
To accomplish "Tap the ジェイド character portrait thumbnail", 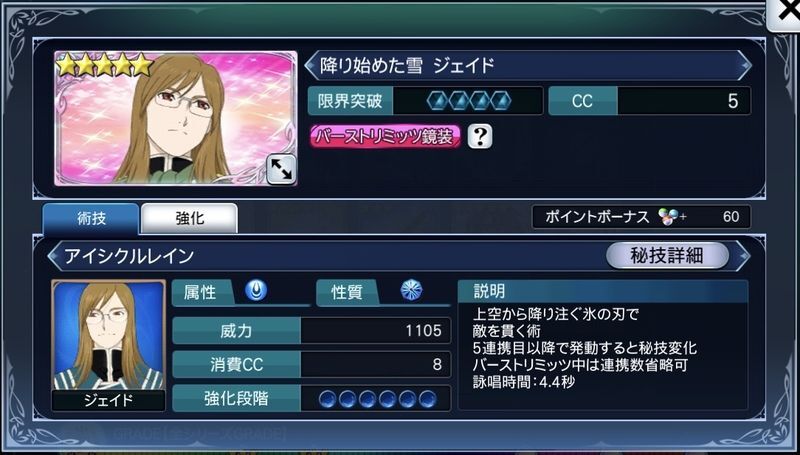I will click(108, 345).
